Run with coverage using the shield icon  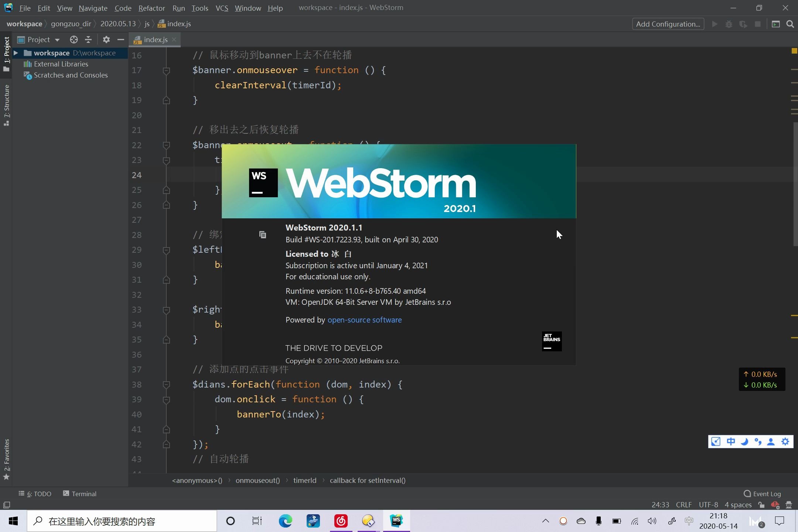(x=743, y=24)
